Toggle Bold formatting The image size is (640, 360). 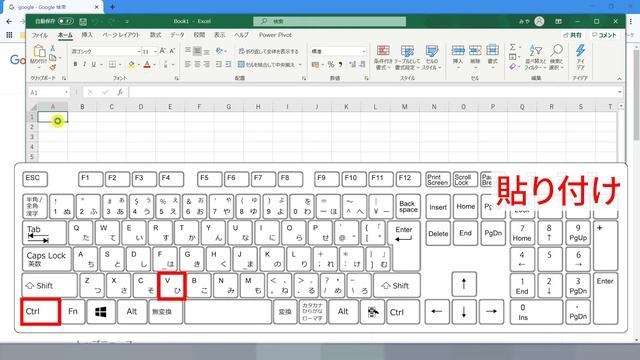pos(75,64)
